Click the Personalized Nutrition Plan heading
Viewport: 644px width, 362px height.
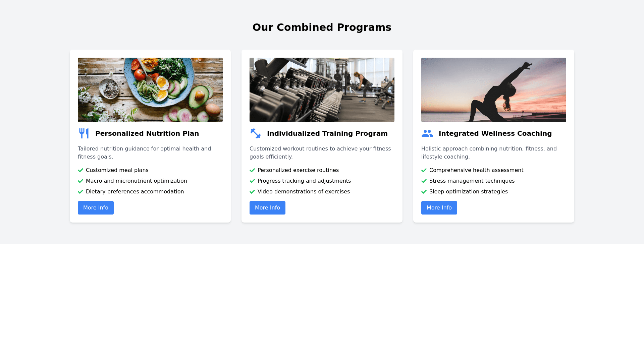coord(147,133)
